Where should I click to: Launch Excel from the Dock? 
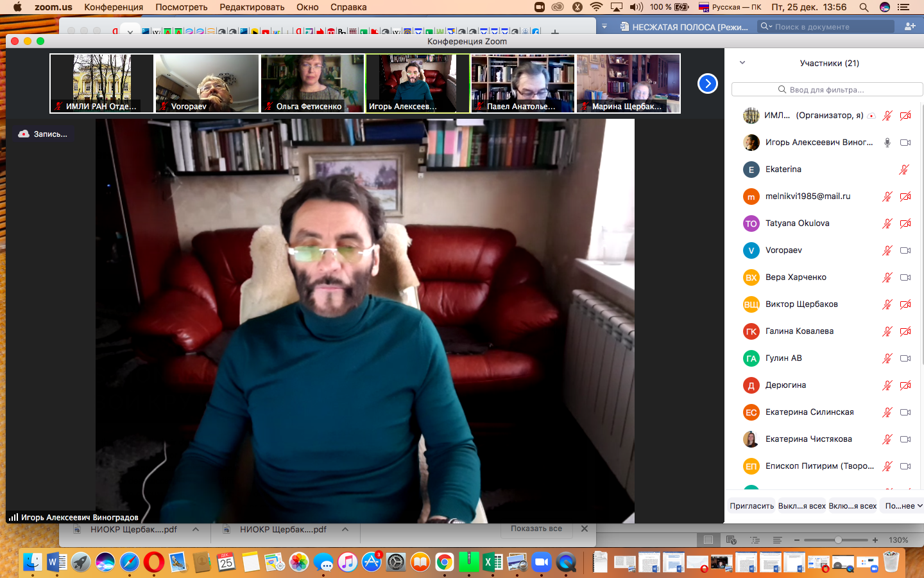[493, 563]
